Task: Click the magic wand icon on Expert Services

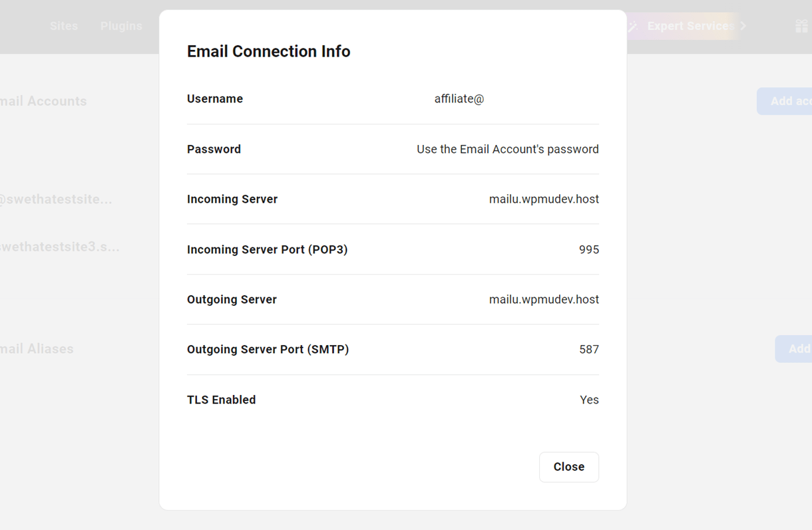Action: tap(632, 26)
